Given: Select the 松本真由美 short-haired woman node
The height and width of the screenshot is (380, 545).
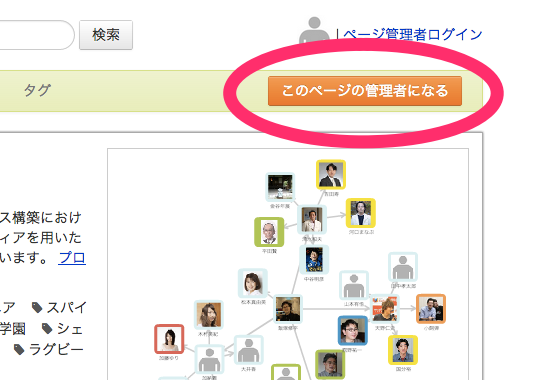Looking at the screenshot, I should pyautogui.click(x=253, y=283).
